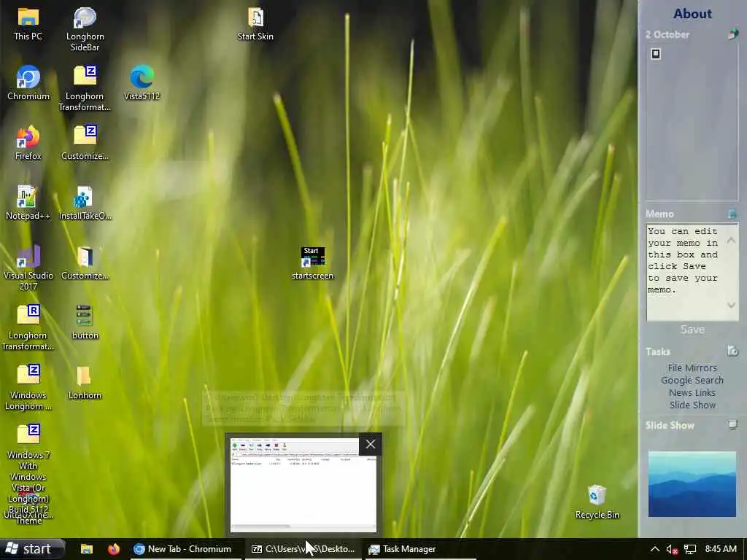Select the Start Skin file icon
The width and height of the screenshot is (747, 560).
click(x=255, y=24)
